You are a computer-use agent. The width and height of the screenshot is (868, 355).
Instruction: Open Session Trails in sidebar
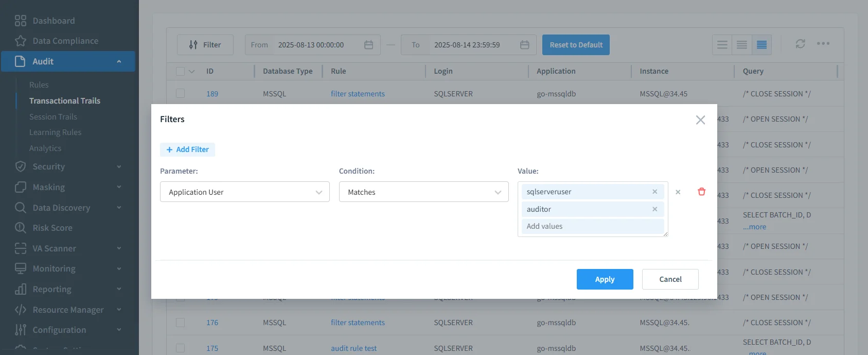click(x=53, y=116)
